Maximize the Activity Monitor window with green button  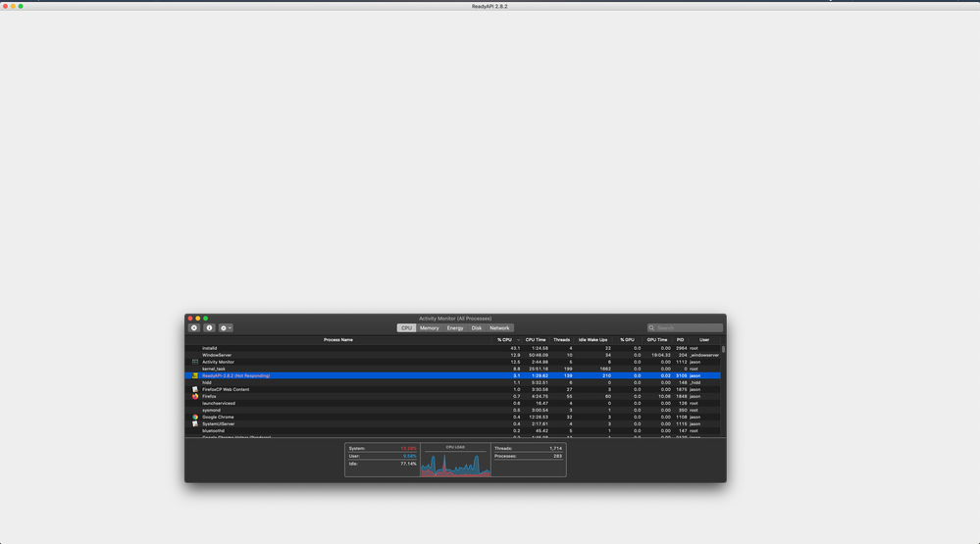coord(206,319)
